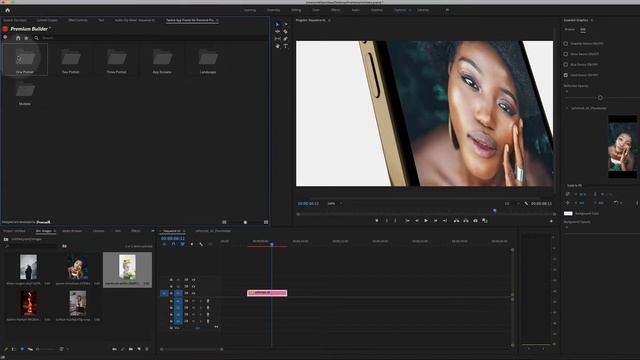Select the pink clip on the timeline
This screenshot has width=640, height=360.
(x=267, y=293)
